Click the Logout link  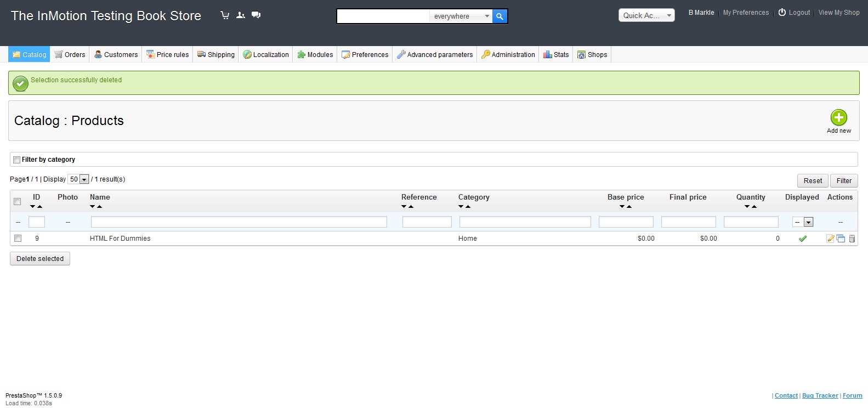(799, 12)
